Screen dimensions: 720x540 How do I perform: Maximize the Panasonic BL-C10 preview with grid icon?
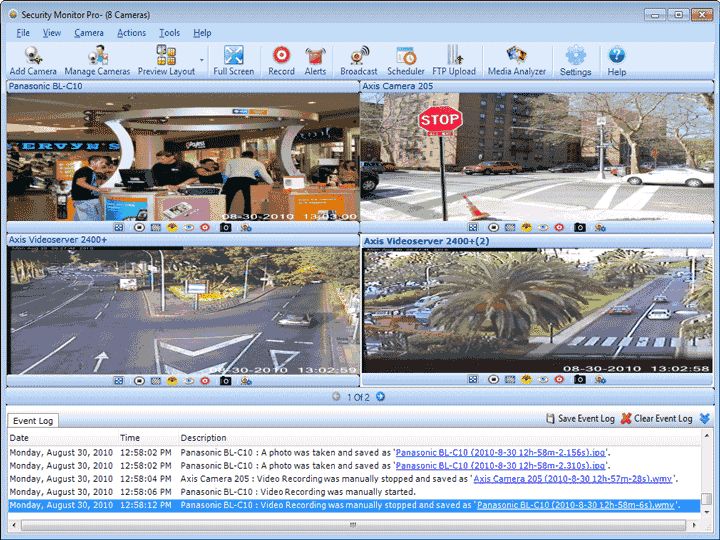119,227
